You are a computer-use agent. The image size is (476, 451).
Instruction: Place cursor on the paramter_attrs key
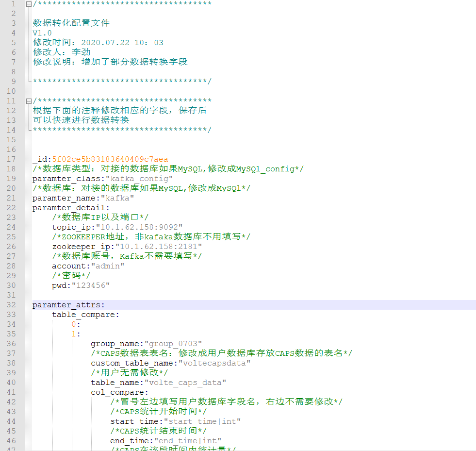tap(67, 305)
